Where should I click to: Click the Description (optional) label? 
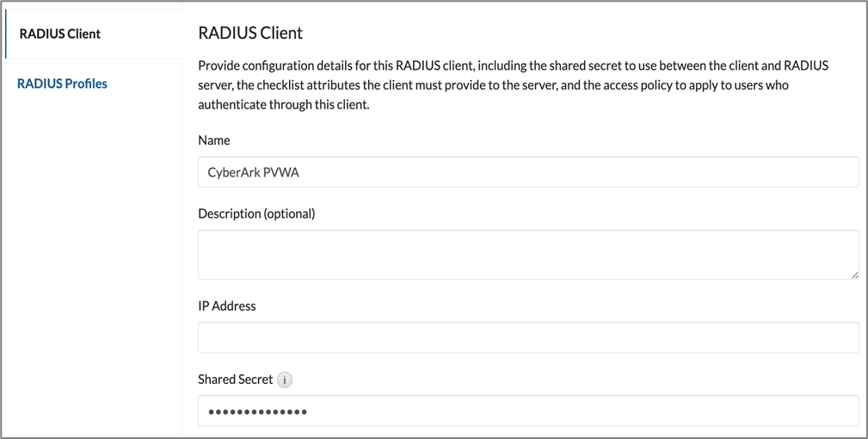(x=256, y=213)
